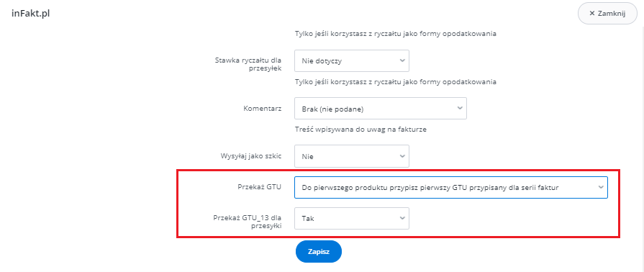Expand the 'Brak (nie podane)' comment select
This screenshot has width=644, height=272.
381,109
